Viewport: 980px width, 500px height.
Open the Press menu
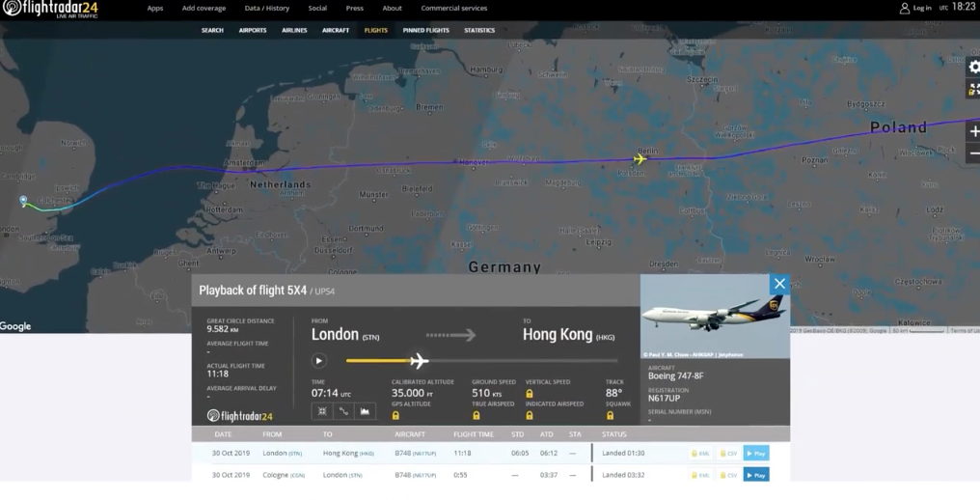pyautogui.click(x=354, y=8)
